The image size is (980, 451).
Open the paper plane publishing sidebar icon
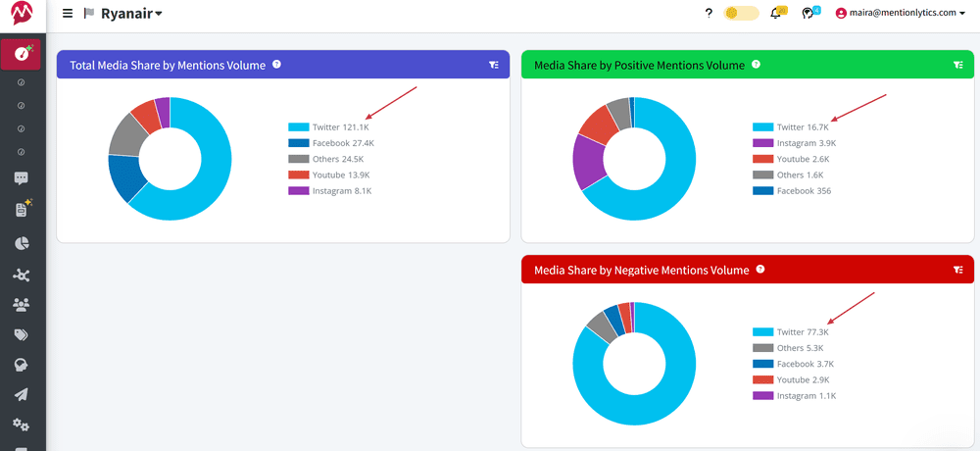pos(22,395)
